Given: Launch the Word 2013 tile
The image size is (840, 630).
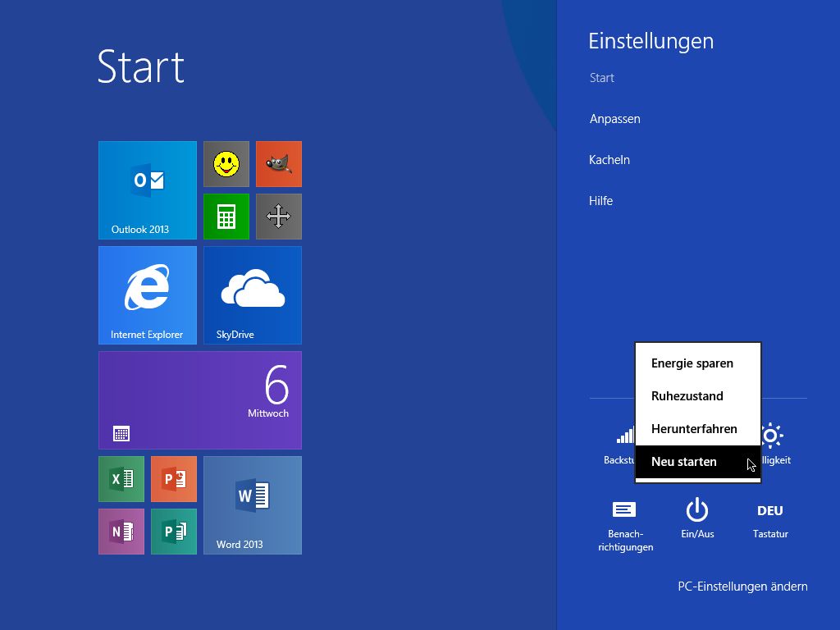Looking at the screenshot, I should click(253, 505).
